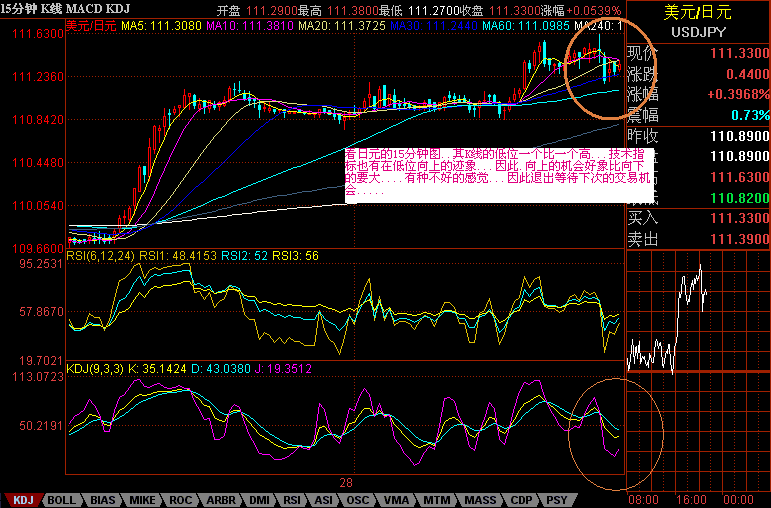Image resolution: width=771 pixels, height=508 pixels.
Task: Open the VMA indicator tab
Action: 396,500
